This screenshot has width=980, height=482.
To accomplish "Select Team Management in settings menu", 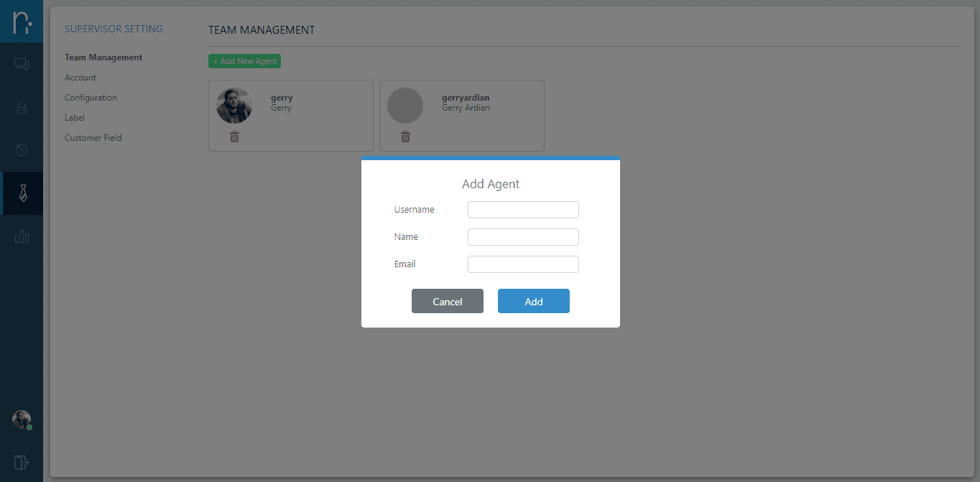I will coord(103,57).
